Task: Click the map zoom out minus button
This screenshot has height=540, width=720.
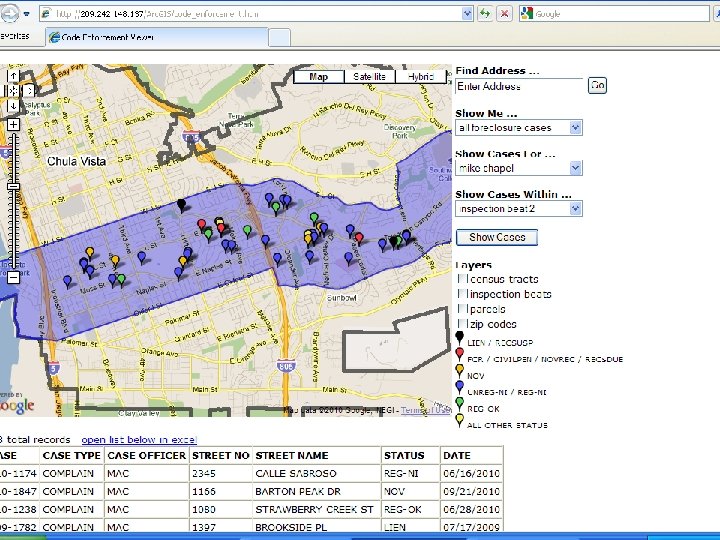Action: pyautogui.click(x=13, y=277)
